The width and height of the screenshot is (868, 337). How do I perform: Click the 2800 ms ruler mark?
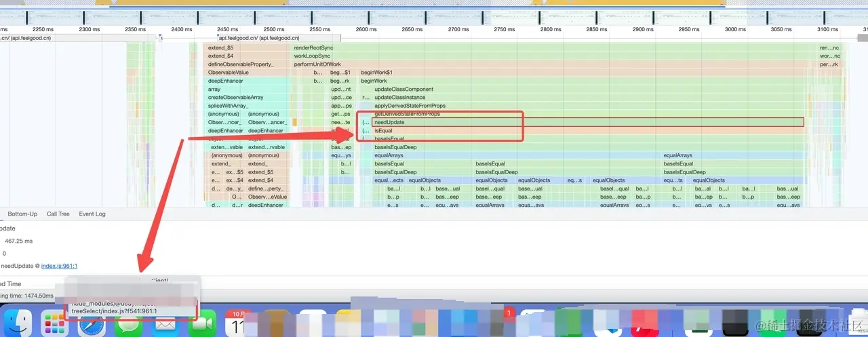pyautogui.click(x=551, y=29)
